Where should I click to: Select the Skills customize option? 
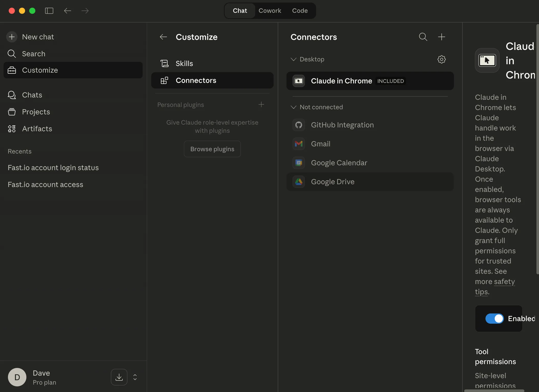[184, 63]
